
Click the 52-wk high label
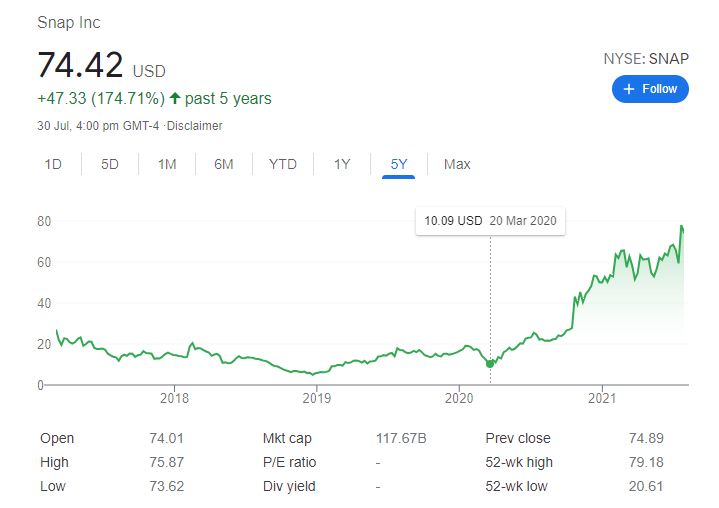coord(519,462)
